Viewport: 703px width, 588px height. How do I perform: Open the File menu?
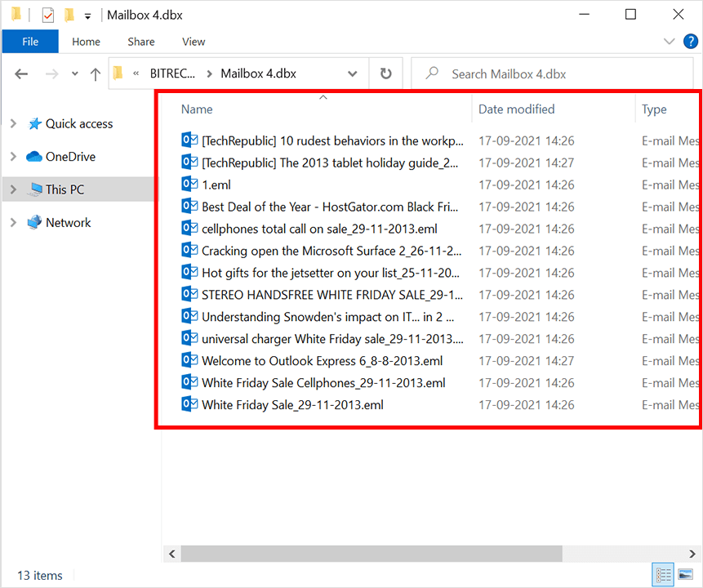point(29,41)
